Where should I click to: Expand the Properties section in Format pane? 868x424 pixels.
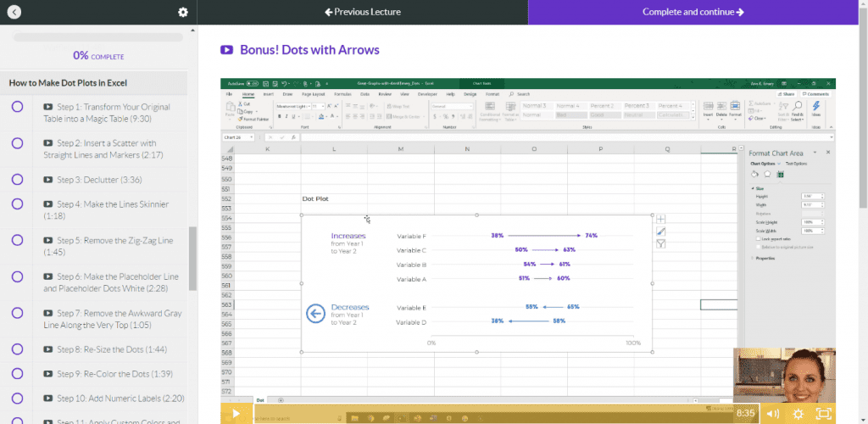pyautogui.click(x=765, y=259)
